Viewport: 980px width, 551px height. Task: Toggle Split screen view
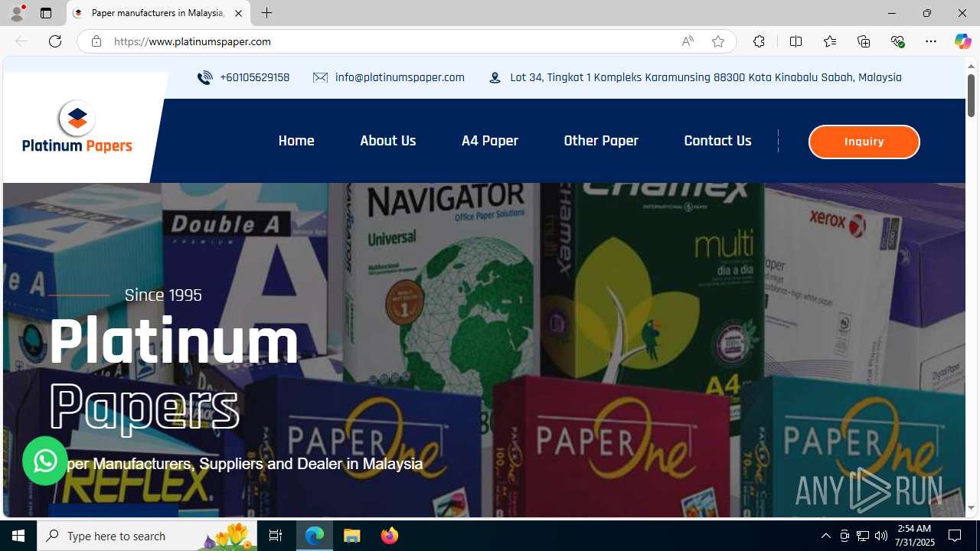pos(795,41)
